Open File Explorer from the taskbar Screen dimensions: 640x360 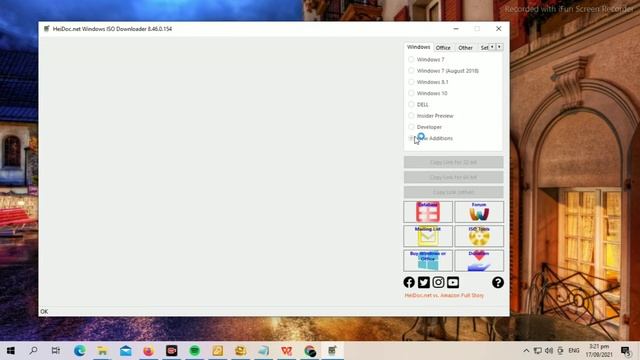(x=102, y=351)
